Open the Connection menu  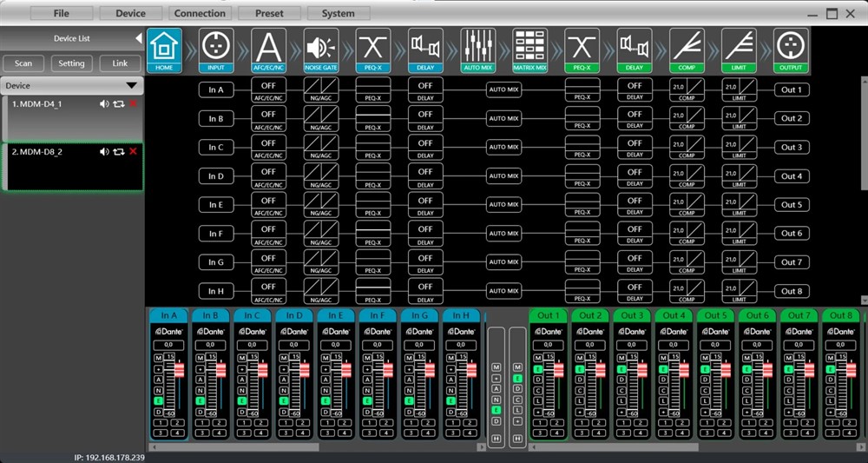pyautogui.click(x=200, y=13)
